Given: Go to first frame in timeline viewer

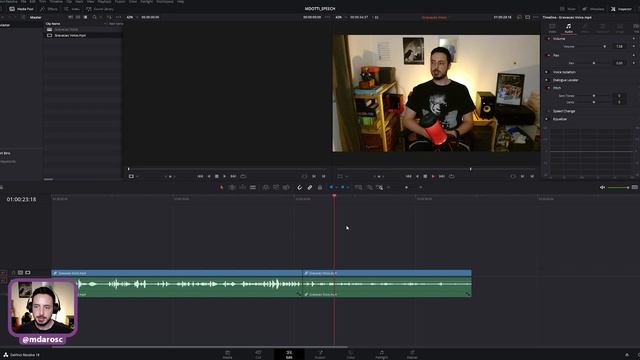Looking at the screenshot, I should coord(408,176).
